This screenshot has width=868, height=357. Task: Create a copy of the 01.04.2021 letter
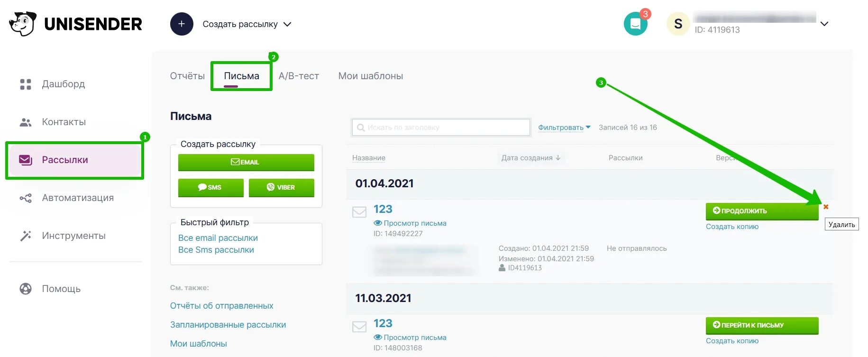pyautogui.click(x=732, y=227)
